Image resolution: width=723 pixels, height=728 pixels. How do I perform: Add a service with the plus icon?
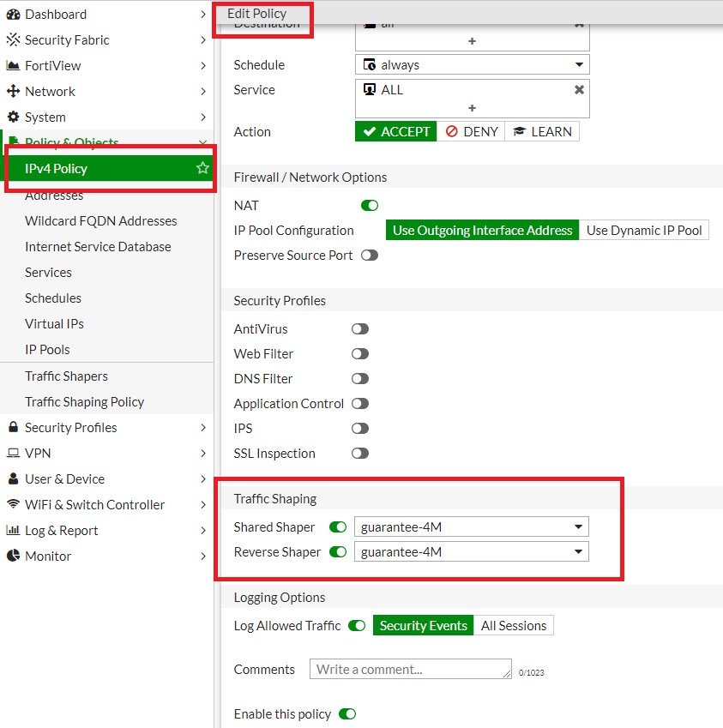[473, 108]
